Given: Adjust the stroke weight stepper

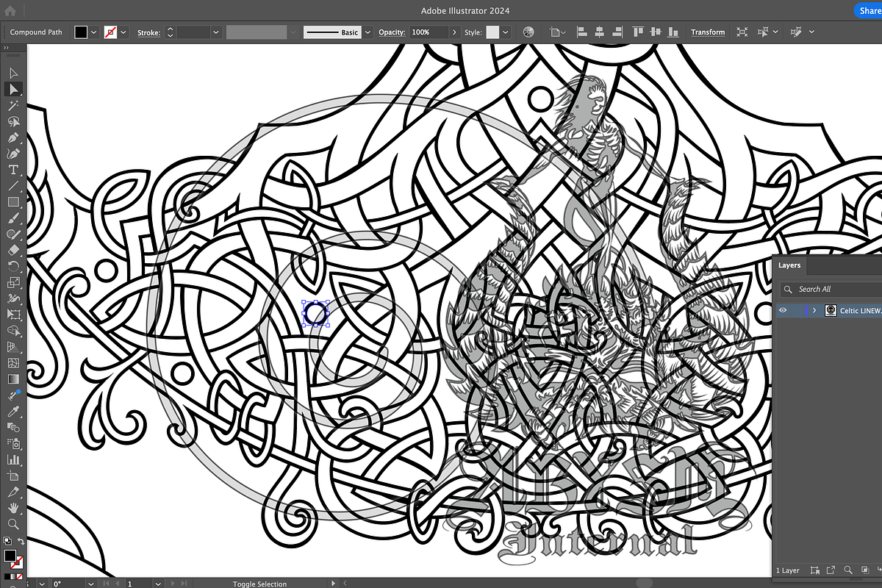Looking at the screenshot, I should pyautogui.click(x=171, y=32).
